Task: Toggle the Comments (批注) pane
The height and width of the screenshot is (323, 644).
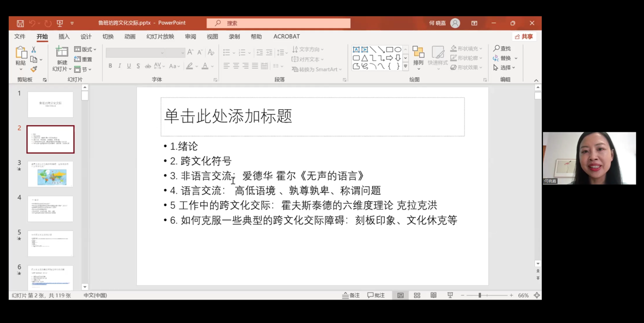Action: 376,296
